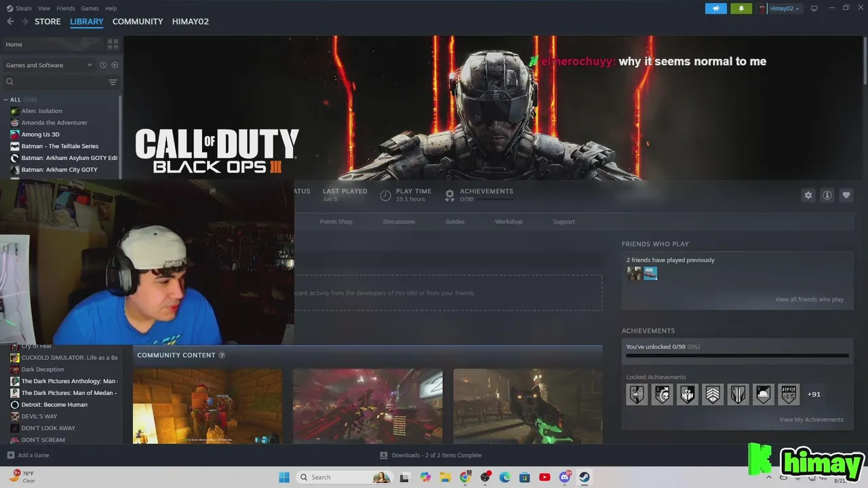
Task: Open the Support tab
Action: tap(564, 222)
